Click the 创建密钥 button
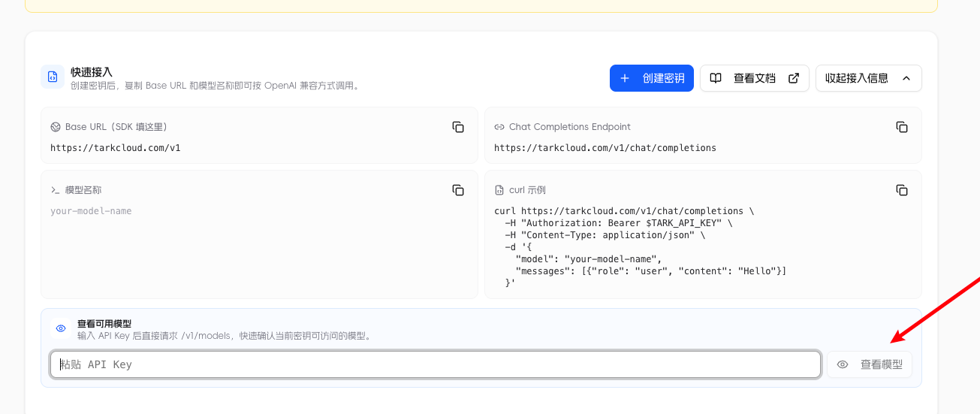980x414 pixels. [651, 78]
